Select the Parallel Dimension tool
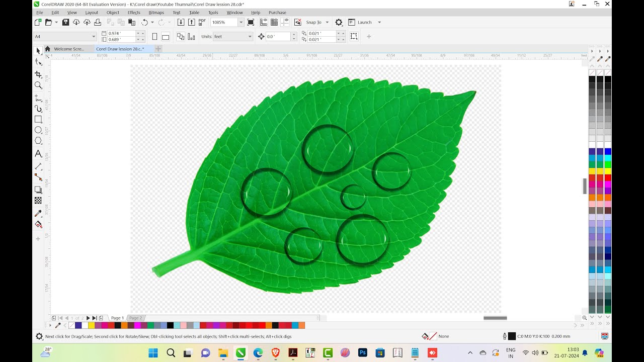This screenshot has height=362, width=644. pyautogui.click(x=38, y=166)
